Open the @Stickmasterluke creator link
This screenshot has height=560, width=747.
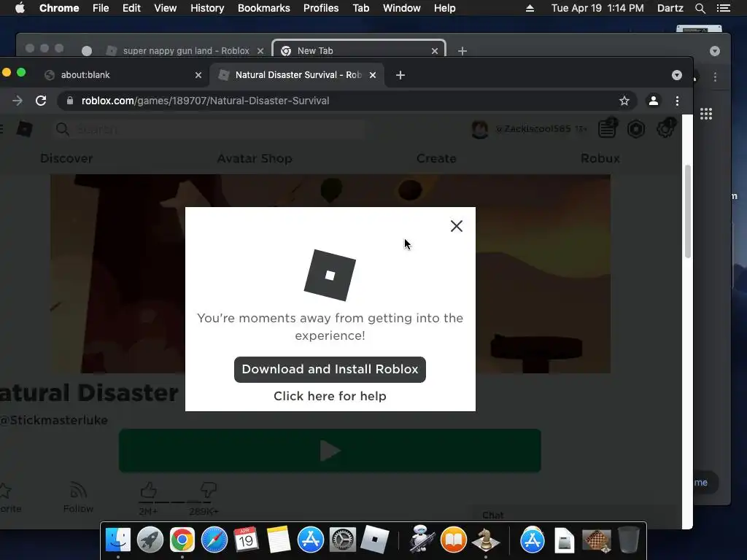[x=54, y=420]
